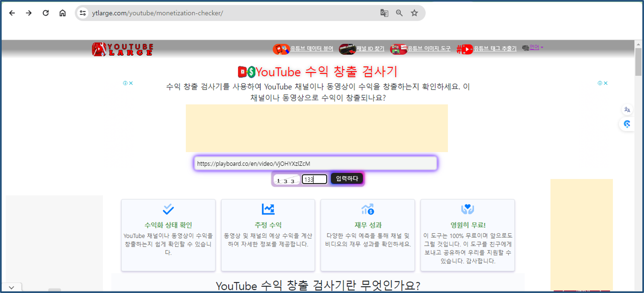Click the YouTube Large logo
Screen dimensions: 644x293
click(x=123, y=49)
